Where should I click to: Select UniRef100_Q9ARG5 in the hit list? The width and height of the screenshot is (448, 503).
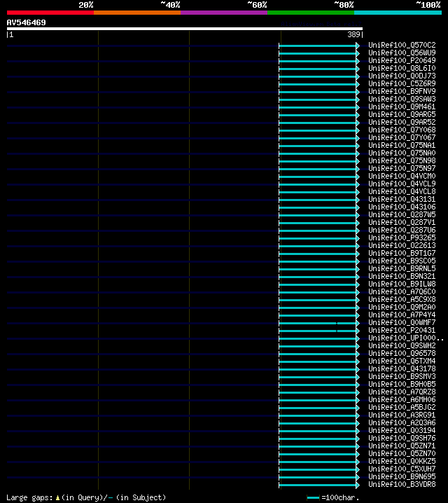402,114
